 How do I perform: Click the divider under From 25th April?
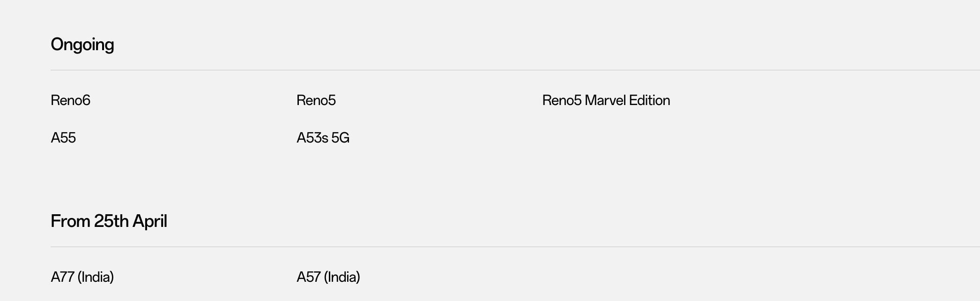[515, 247]
